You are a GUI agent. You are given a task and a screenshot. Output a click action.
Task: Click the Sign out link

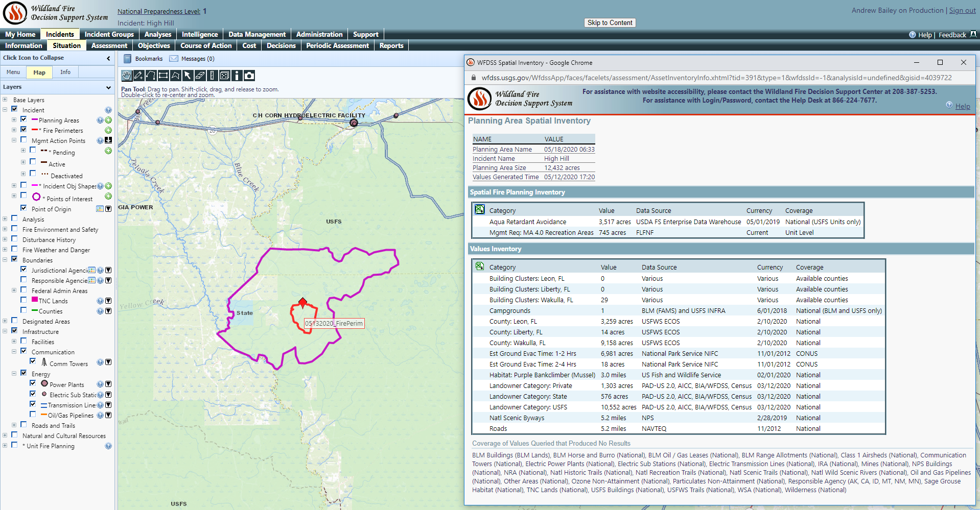[x=962, y=10]
